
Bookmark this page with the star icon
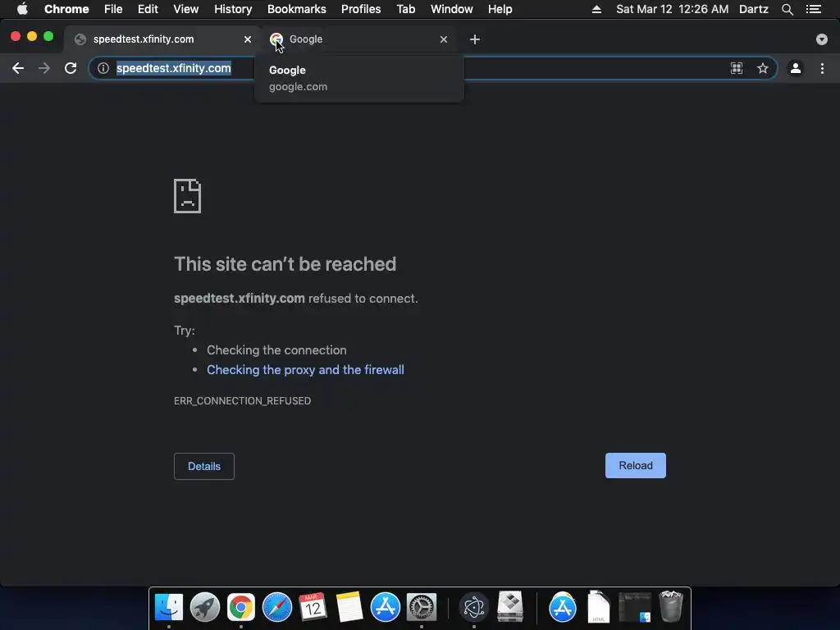pos(763,68)
